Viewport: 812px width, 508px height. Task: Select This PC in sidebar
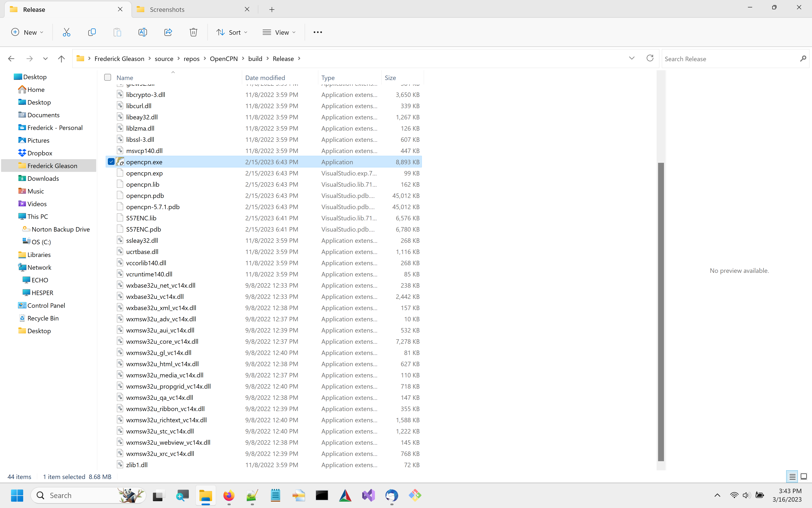[x=38, y=216]
